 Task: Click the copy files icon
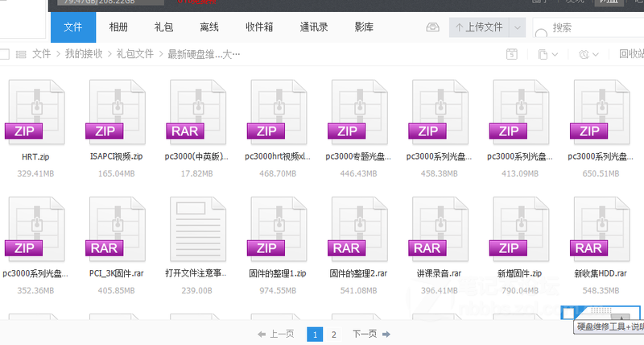[x=543, y=54]
